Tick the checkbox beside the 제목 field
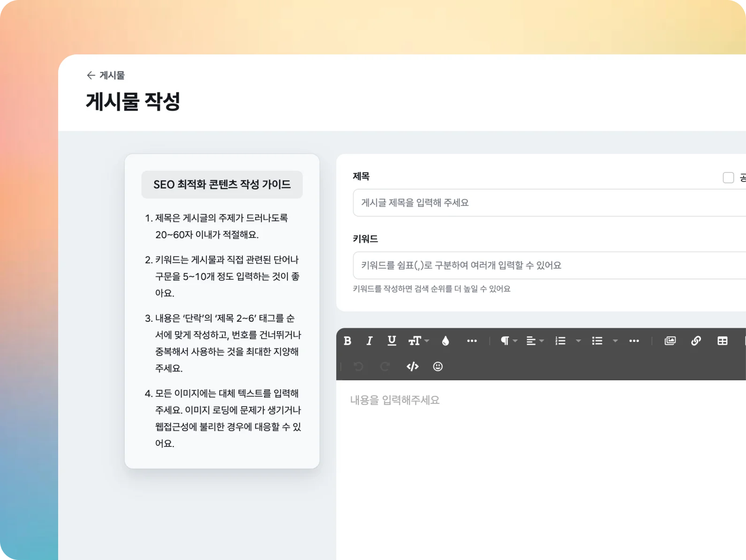746x560 pixels. click(728, 178)
